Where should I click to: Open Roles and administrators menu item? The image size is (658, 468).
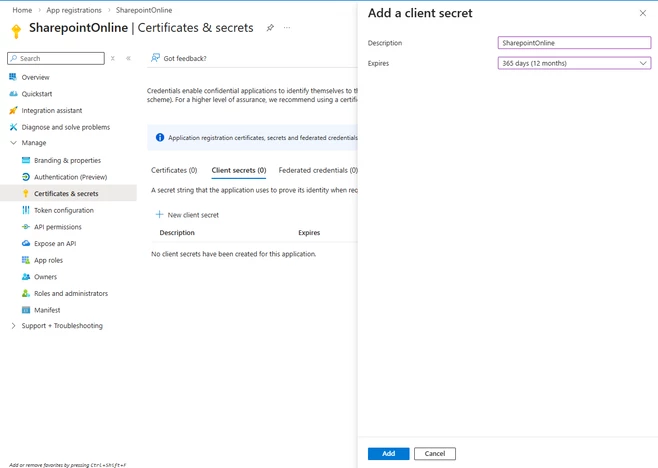click(x=71, y=293)
